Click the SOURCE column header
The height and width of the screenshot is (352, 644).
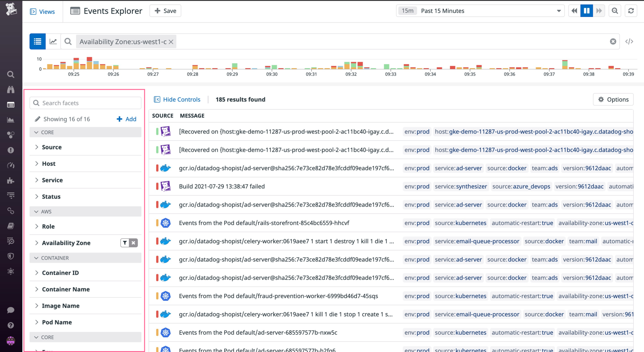[163, 116]
